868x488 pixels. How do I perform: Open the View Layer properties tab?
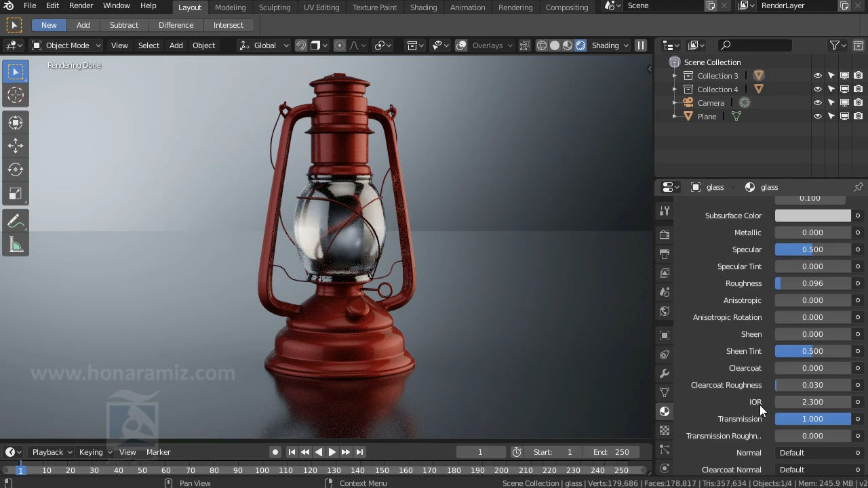[x=665, y=272]
